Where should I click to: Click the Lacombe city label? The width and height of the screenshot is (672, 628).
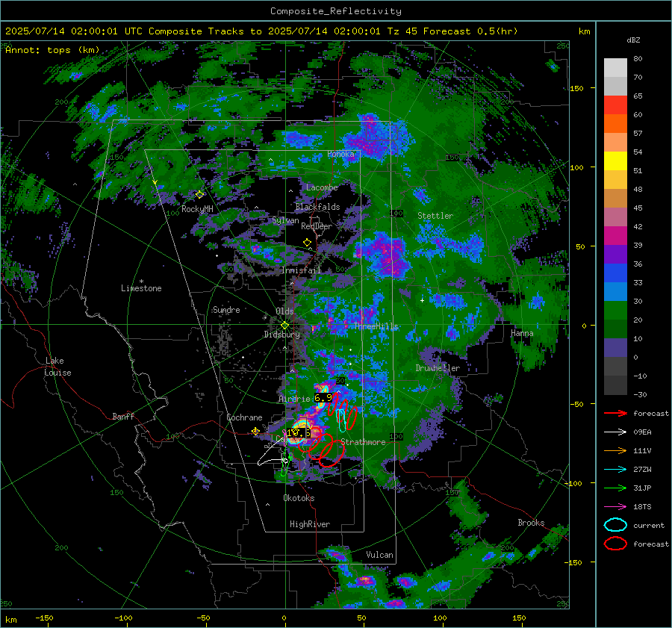(x=322, y=187)
